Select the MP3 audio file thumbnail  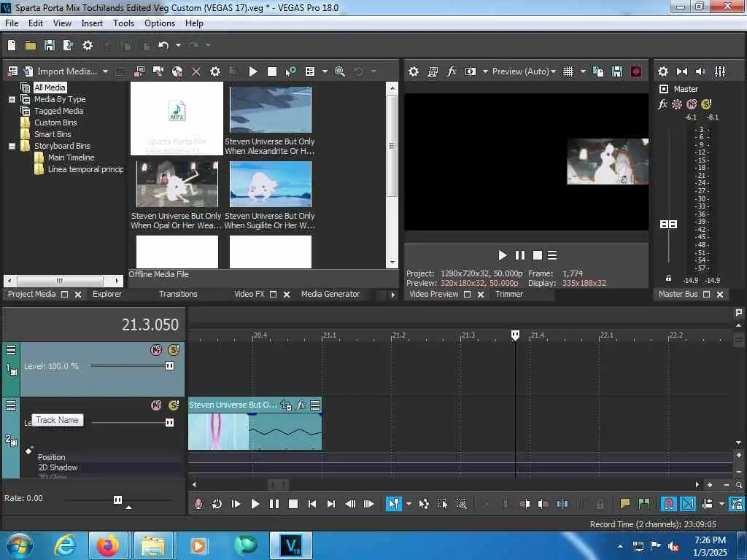pos(177,119)
